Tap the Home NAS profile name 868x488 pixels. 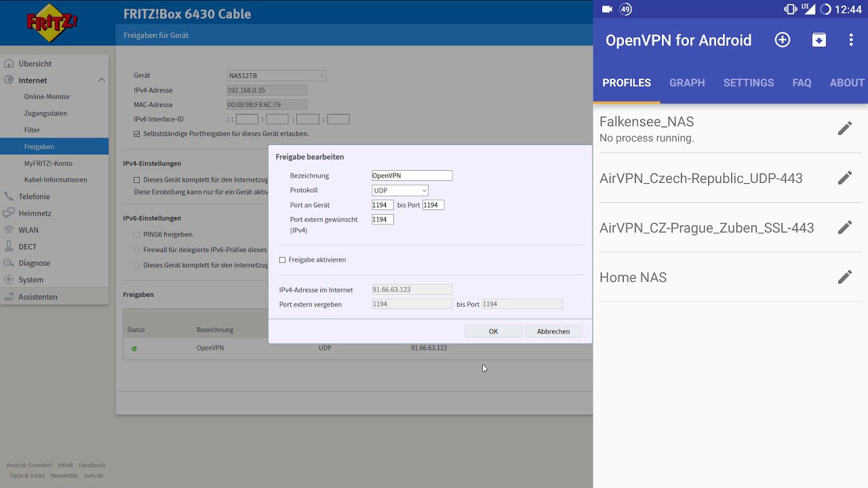633,277
